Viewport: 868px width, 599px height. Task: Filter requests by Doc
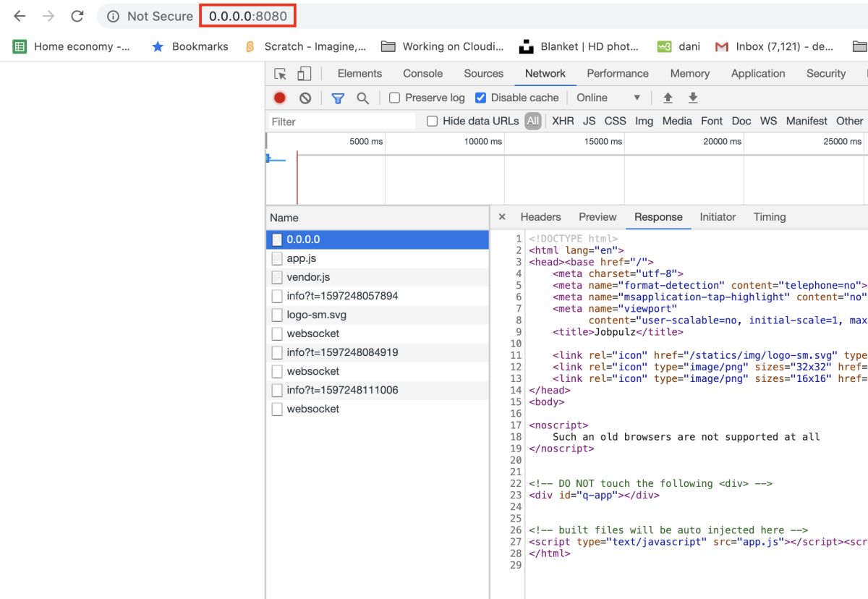point(741,121)
